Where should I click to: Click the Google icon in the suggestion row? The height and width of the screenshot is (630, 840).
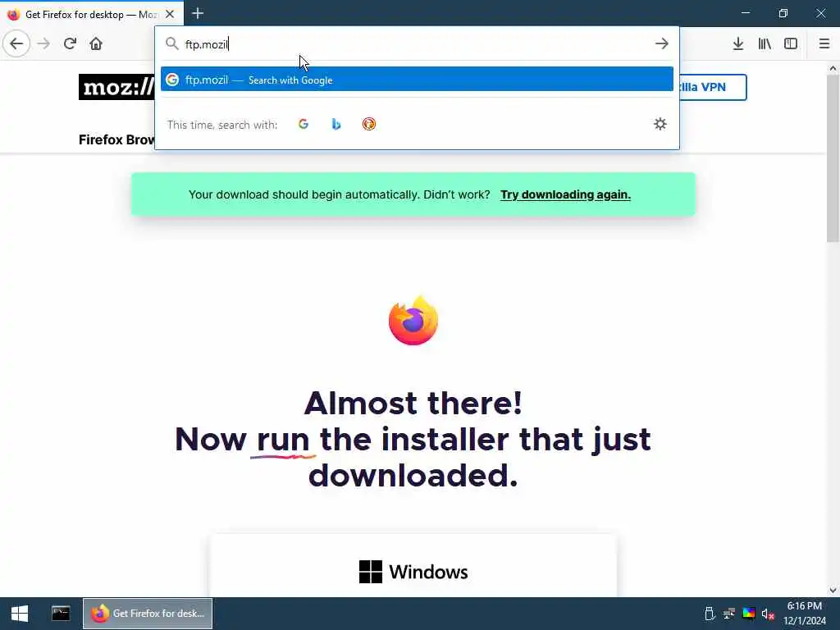[x=172, y=80]
